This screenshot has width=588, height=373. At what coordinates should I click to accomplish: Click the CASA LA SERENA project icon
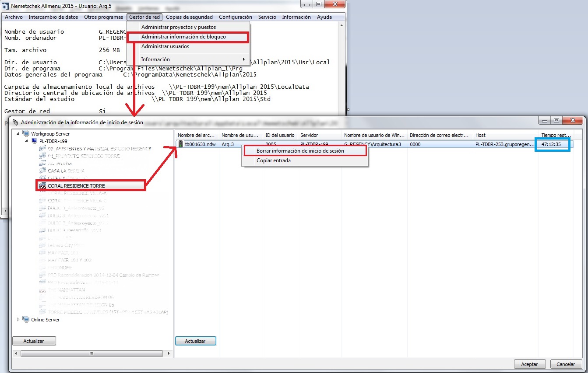click(42, 171)
